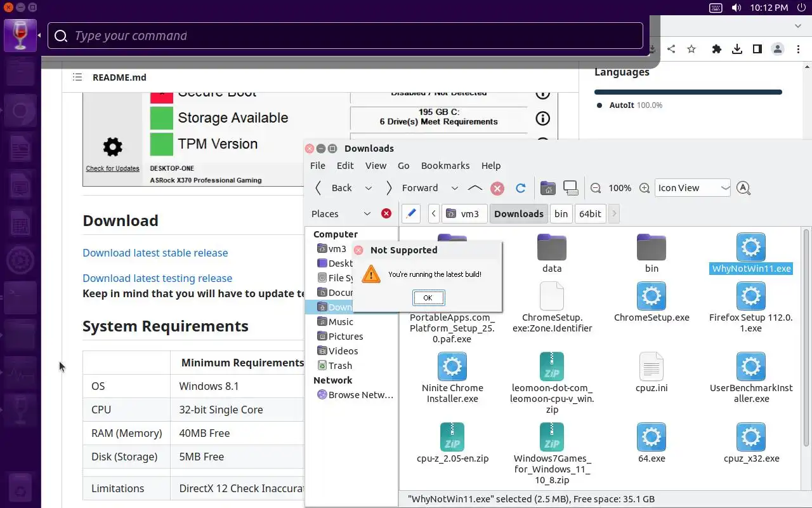Image resolution: width=812 pixels, height=508 pixels.
Task: Open the Go menu
Action: coord(403,166)
